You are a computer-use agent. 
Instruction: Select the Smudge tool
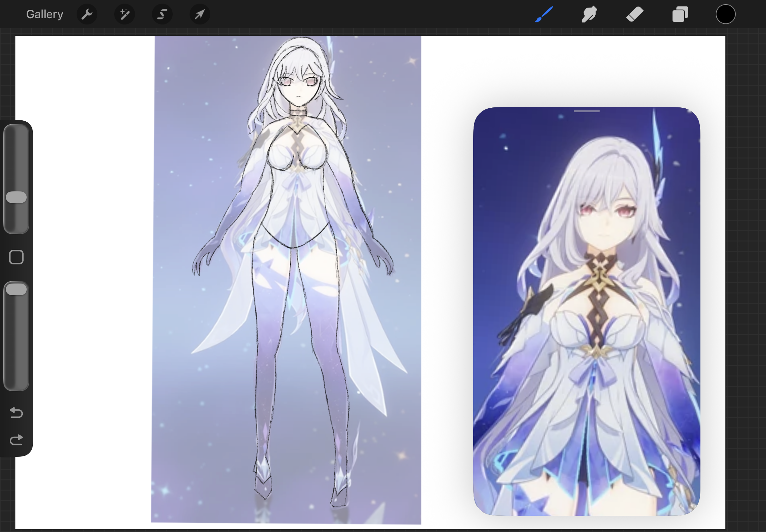coord(589,14)
